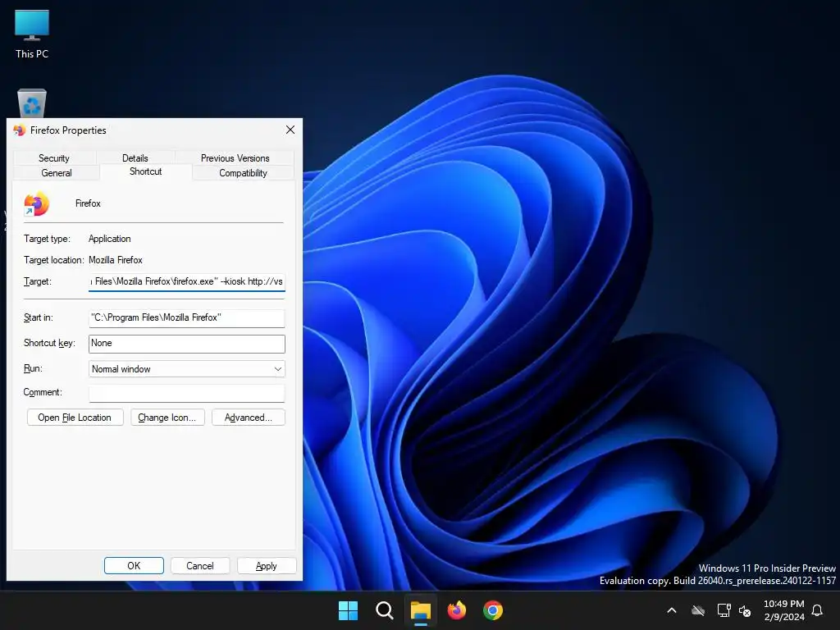The image size is (840, 630).
Task: Show hidden system tray icons
Action: tap(671, 610)
